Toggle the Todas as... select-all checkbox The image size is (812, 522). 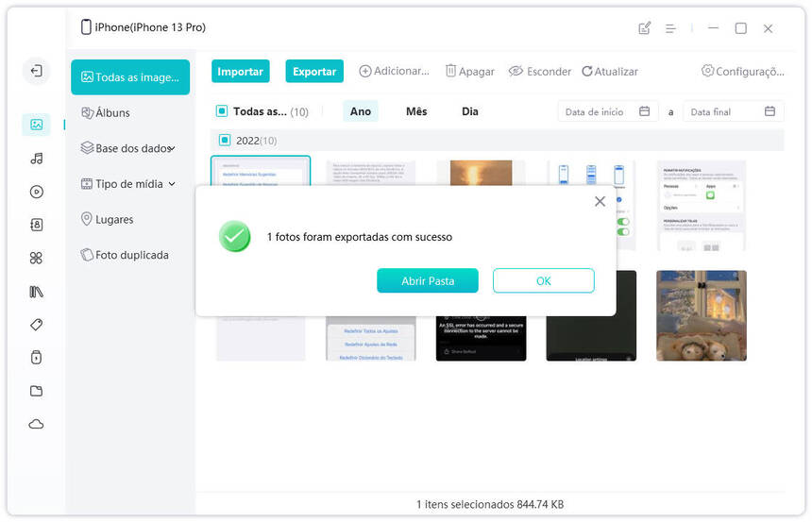pos(222,111)
